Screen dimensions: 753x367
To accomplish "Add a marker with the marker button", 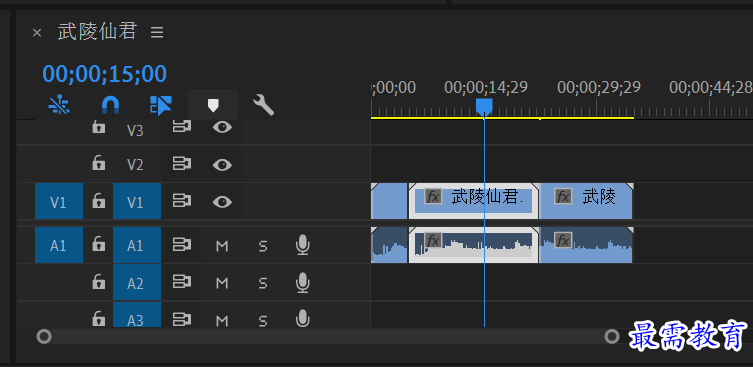I will tap(213, 104).
